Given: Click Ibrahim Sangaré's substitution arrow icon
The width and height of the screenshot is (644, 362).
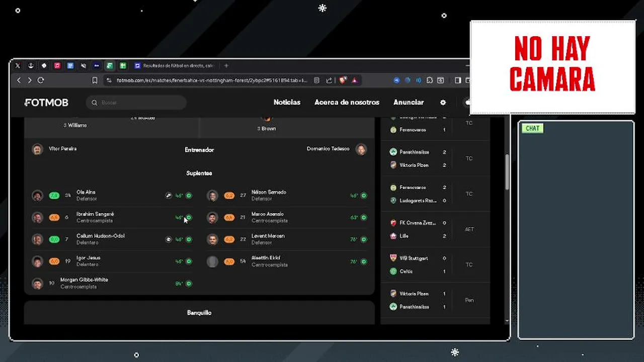Looking at the screenshot, I should pyautogui.click(x=189, y=217).
